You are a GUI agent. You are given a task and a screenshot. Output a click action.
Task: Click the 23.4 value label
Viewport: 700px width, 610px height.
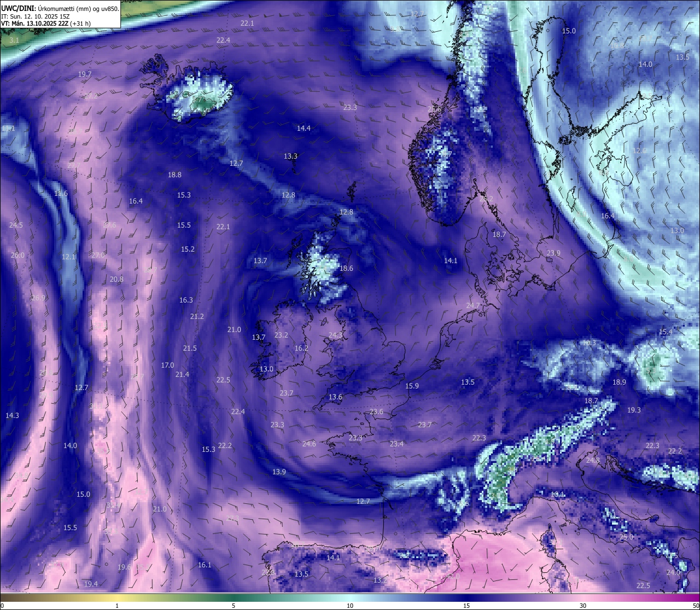pyautogui.click(x=396, y=443)
